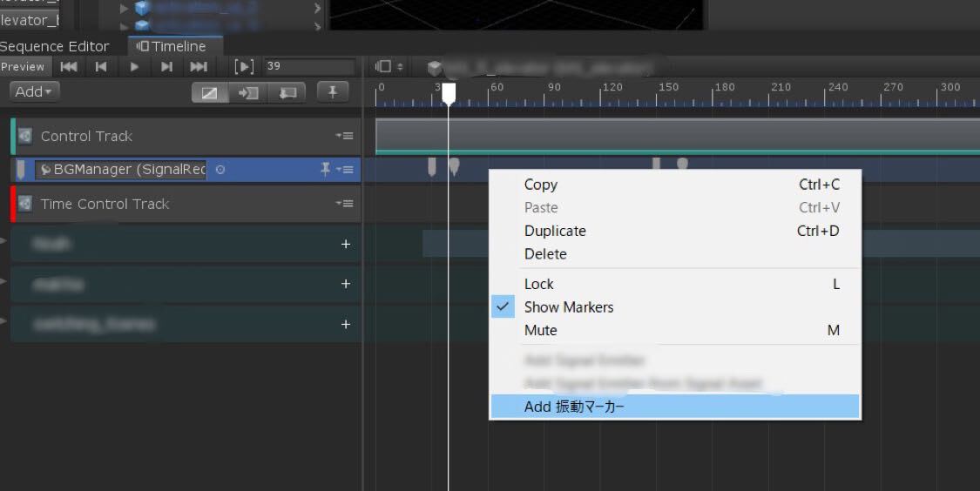This screenshot has width=980, height=491.
Task: Select the Ripple edit mode icon
Action: pos(248,93)
